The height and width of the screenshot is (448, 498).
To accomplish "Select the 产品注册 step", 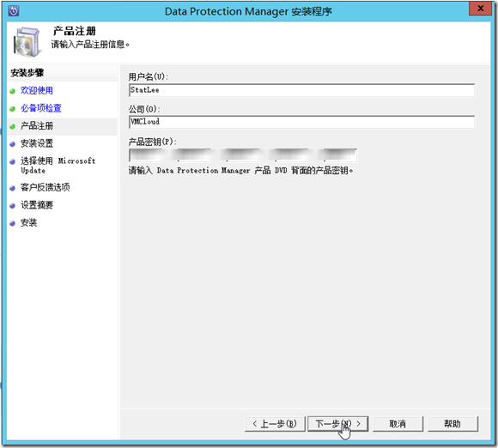I will click(x=37, y=126).
